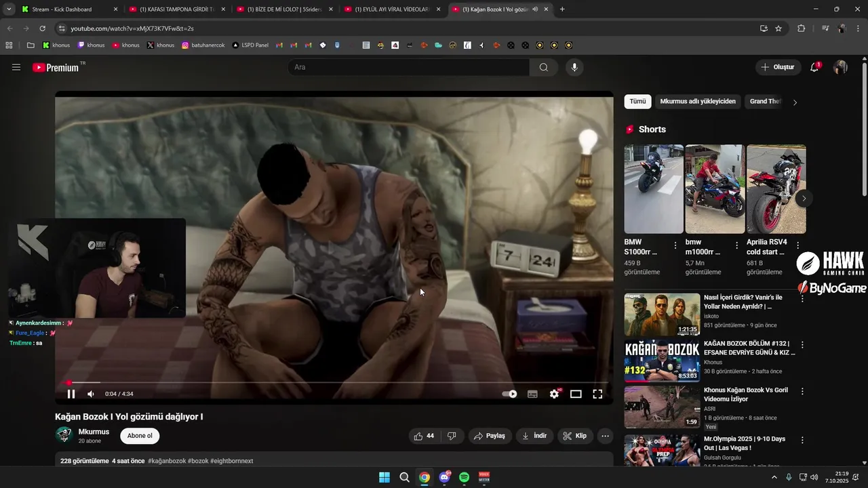
Task: Open YouTube notifications bell
Action: coord(814,67)
